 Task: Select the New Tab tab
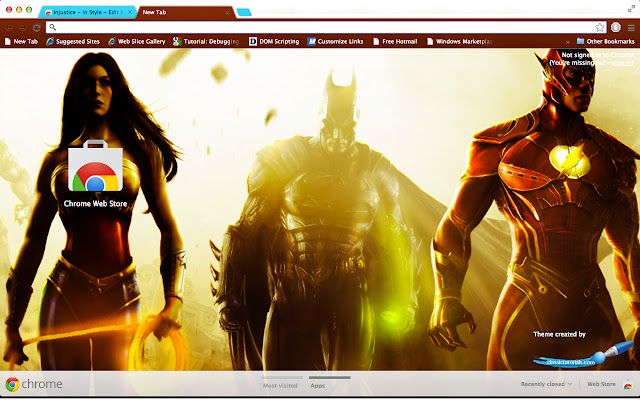(x=186, y=12)
